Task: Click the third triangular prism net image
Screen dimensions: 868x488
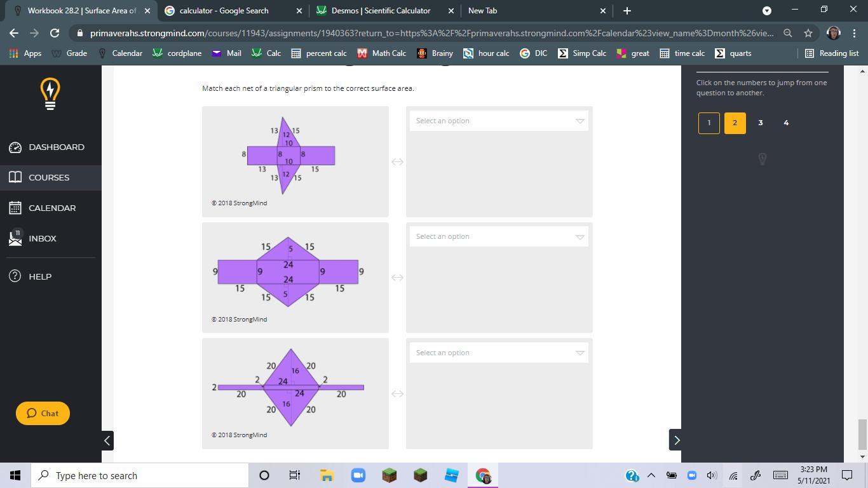Action: tap(289, 388)
